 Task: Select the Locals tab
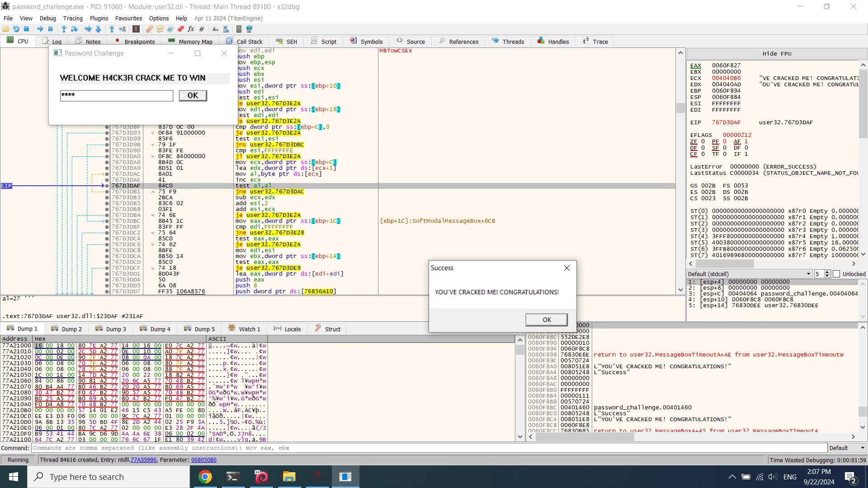coord(287,328)
